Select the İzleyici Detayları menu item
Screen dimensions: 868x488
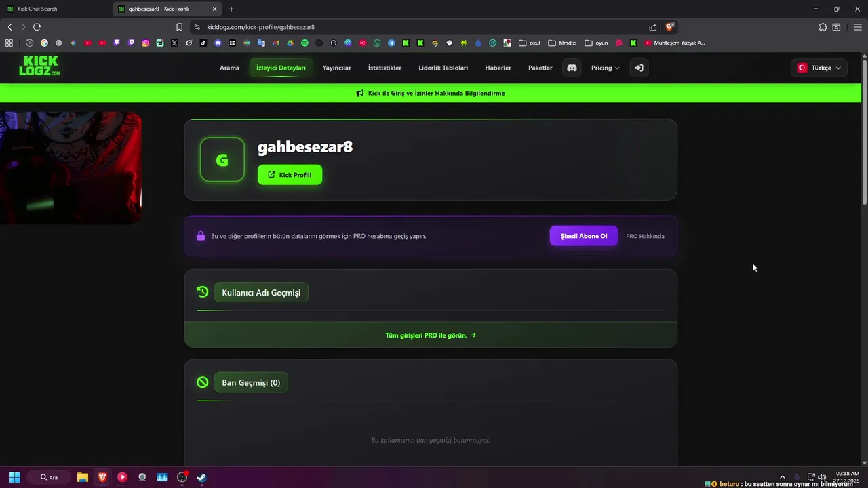281,68
